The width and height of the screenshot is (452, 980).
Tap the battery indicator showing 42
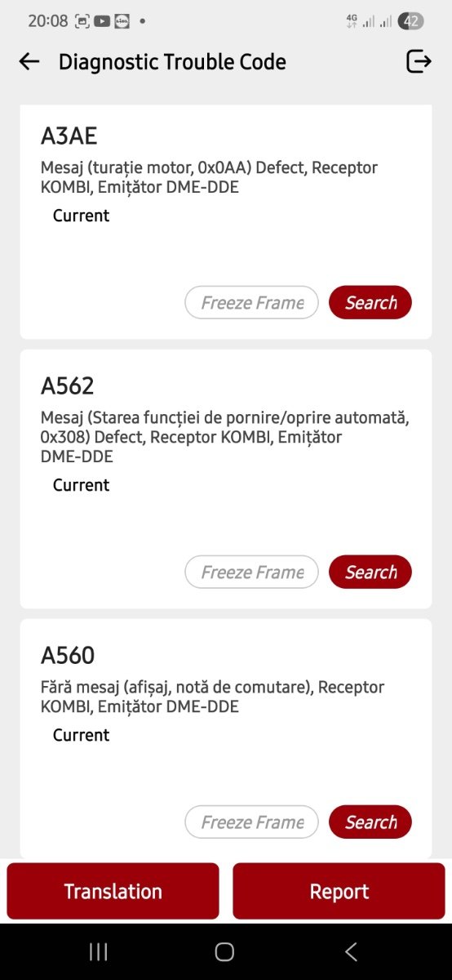[x=410, y=21]
